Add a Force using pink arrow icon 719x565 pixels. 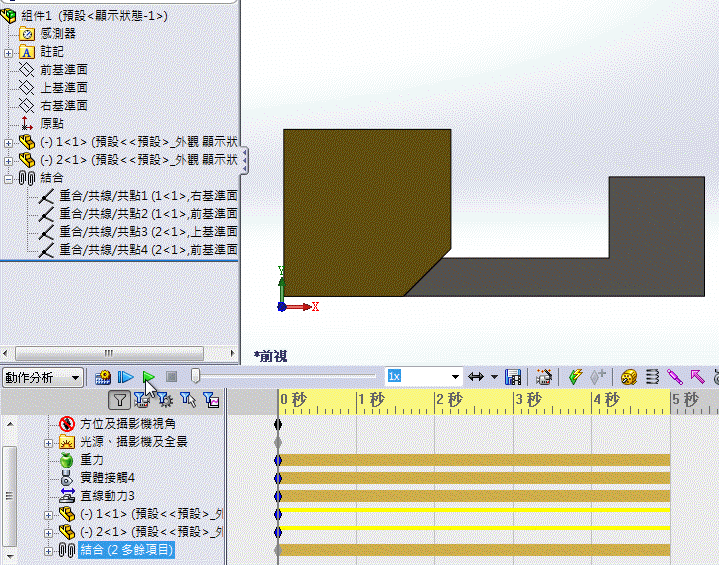(697, 377)
